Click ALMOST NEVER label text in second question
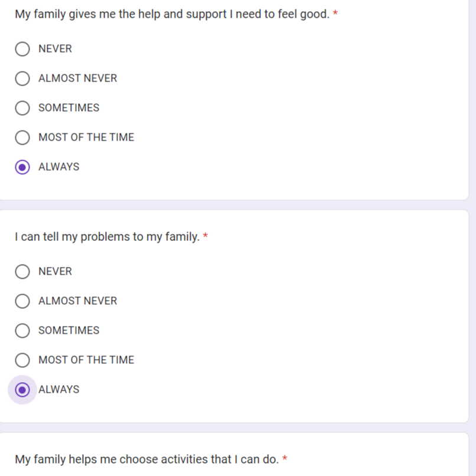 click(78, 301)
